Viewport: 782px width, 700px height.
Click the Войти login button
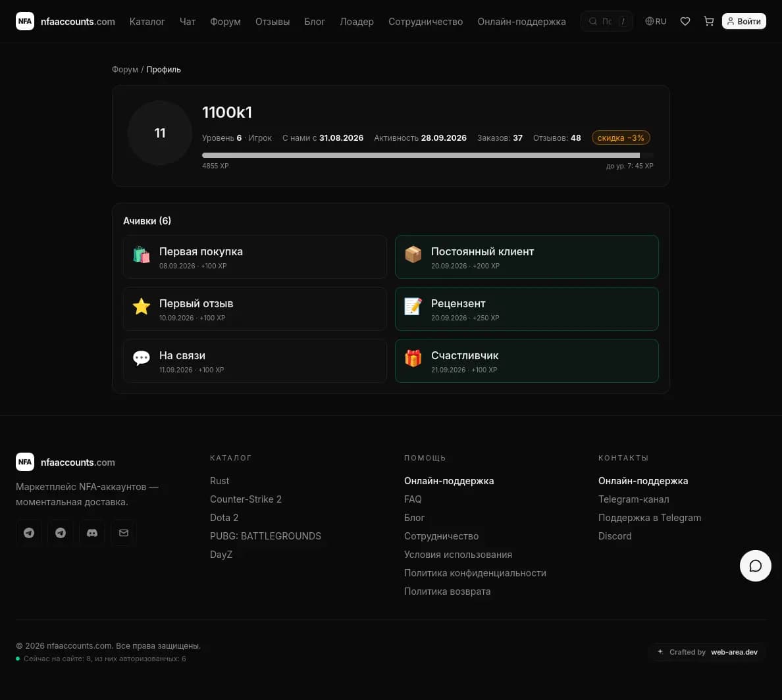click(x=744, y=21)
